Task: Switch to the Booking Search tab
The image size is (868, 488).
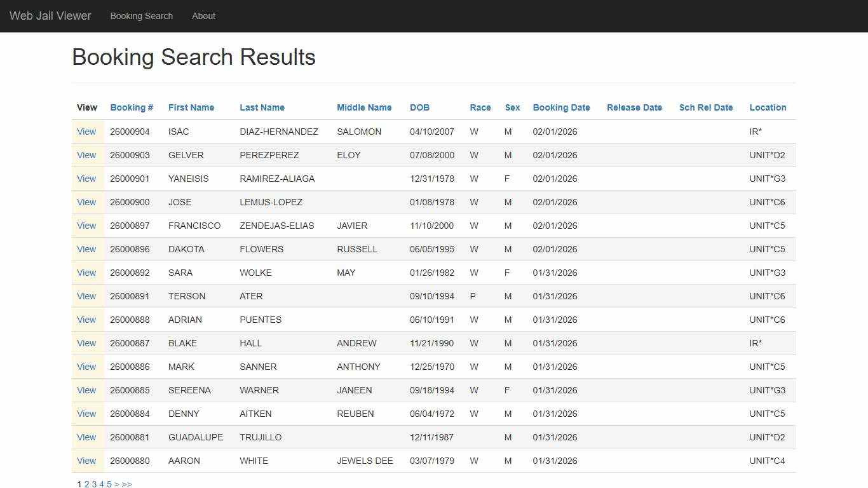Action: (141, 16)
